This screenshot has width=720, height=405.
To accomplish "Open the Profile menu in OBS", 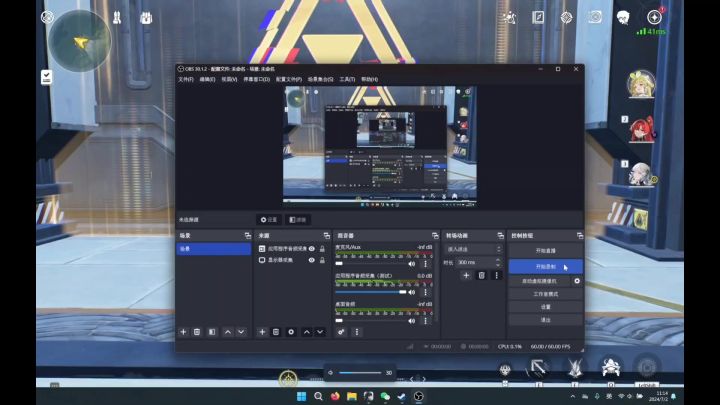I will (288, 79).
